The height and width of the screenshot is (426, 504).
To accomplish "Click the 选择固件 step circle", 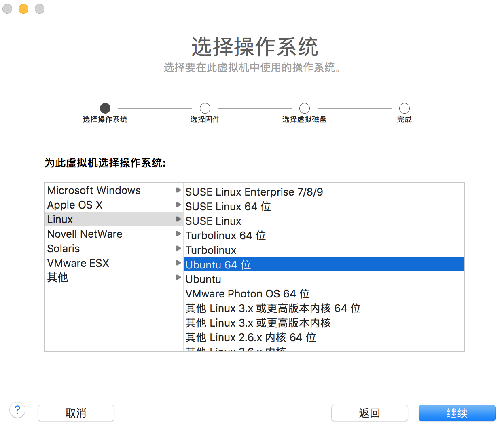I will point(205,108).
